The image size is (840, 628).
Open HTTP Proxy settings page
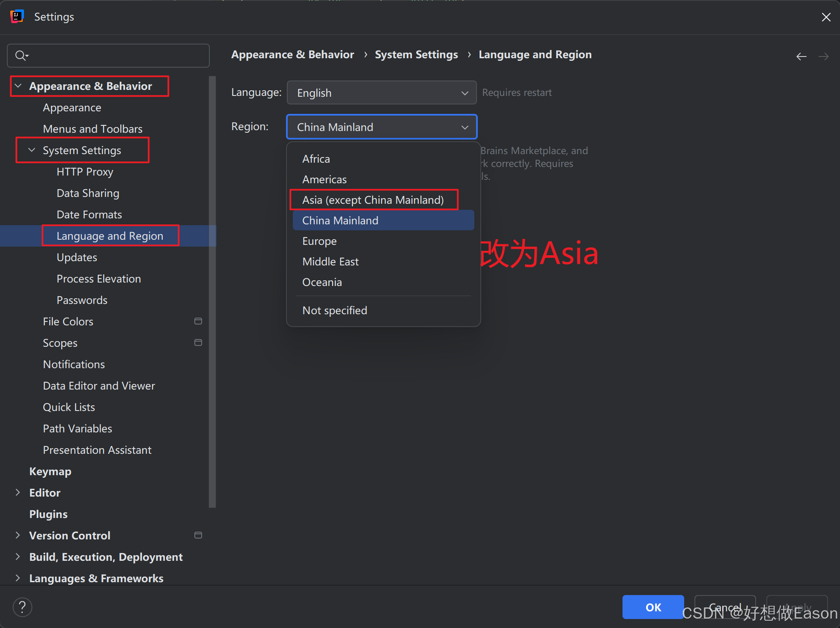click(x=85, y=172)
